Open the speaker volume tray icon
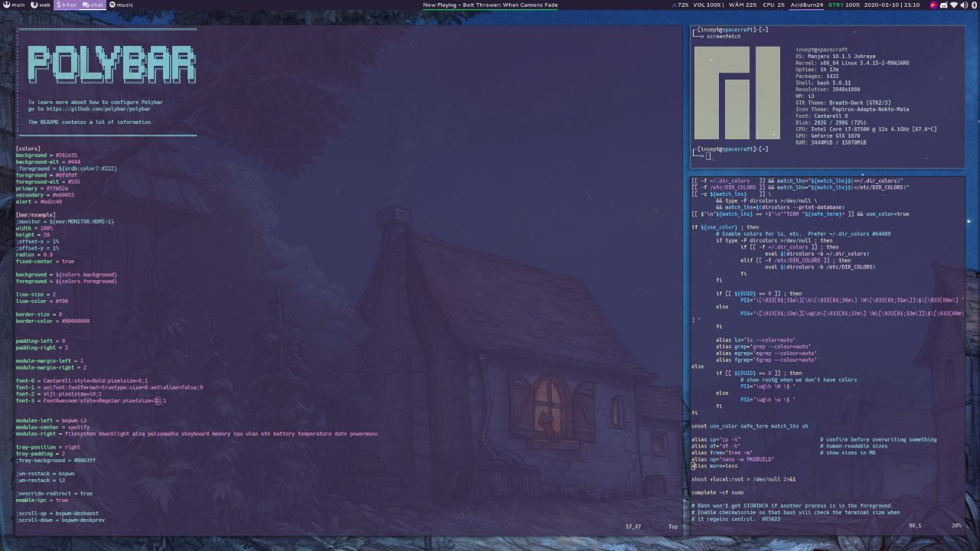980x551 pixels. coord(963,5)
